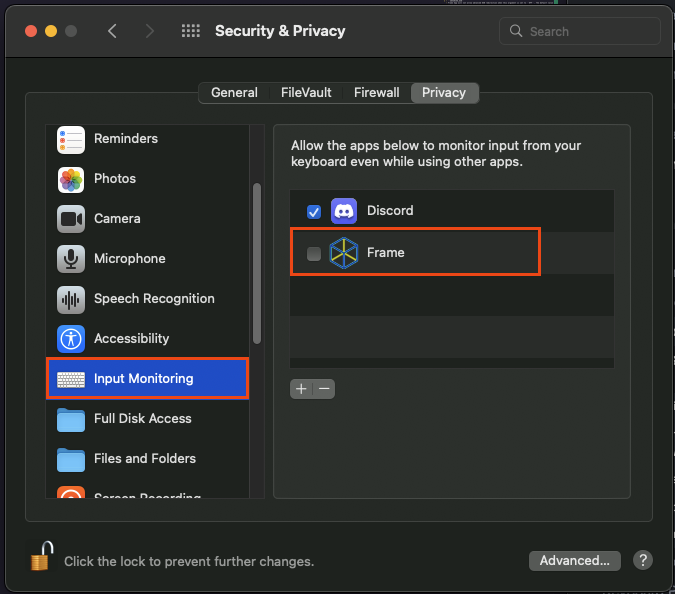Click the Advanced… button
Screen dimensions: 675x594
click(x=574, y=561)
